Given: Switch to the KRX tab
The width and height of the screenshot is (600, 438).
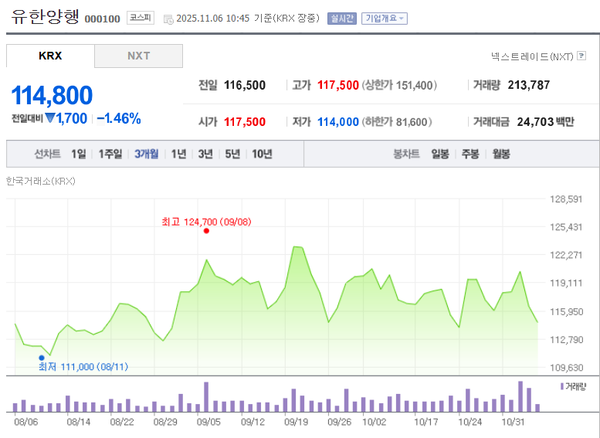Looking at the screenshot, I should tap(50, 56).
